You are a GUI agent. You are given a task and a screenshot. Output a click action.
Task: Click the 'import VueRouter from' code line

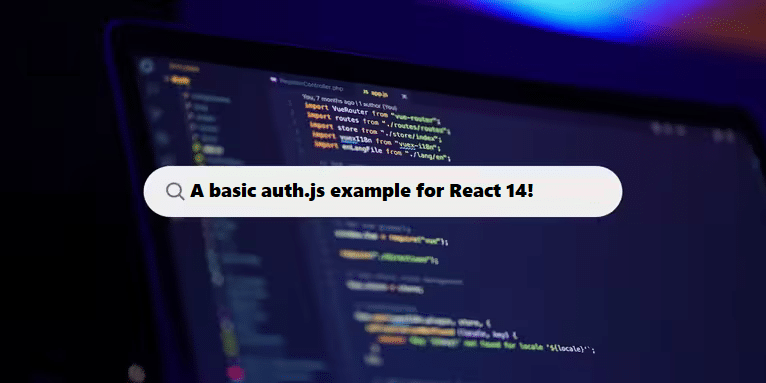(x=372, y=113)
